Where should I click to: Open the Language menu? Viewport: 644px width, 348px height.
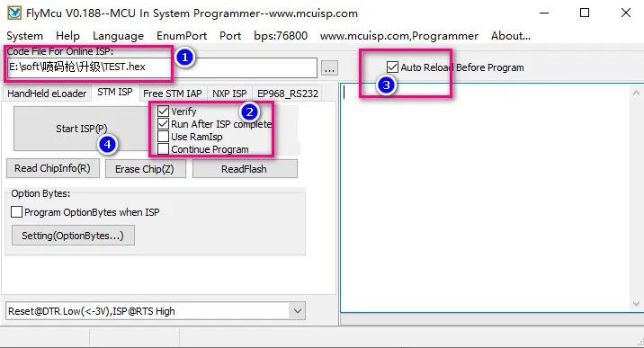119,36
